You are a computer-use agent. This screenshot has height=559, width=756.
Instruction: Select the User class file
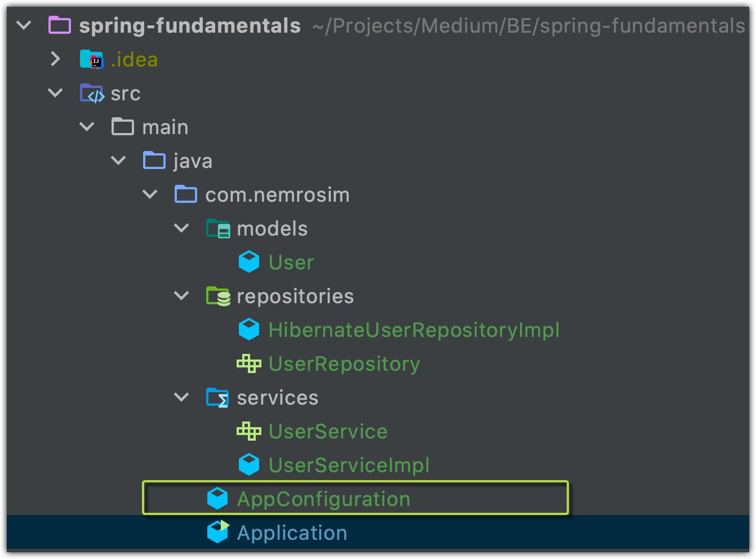click(x=291, y=263)
